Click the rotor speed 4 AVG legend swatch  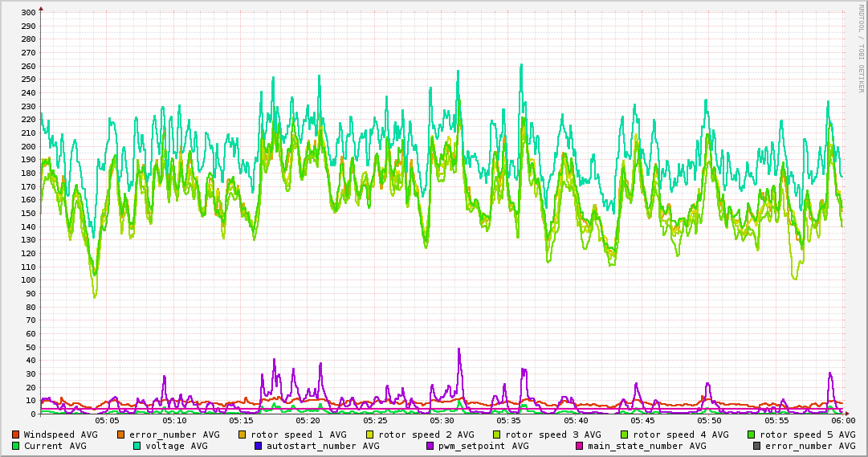[x=625, y=435]
